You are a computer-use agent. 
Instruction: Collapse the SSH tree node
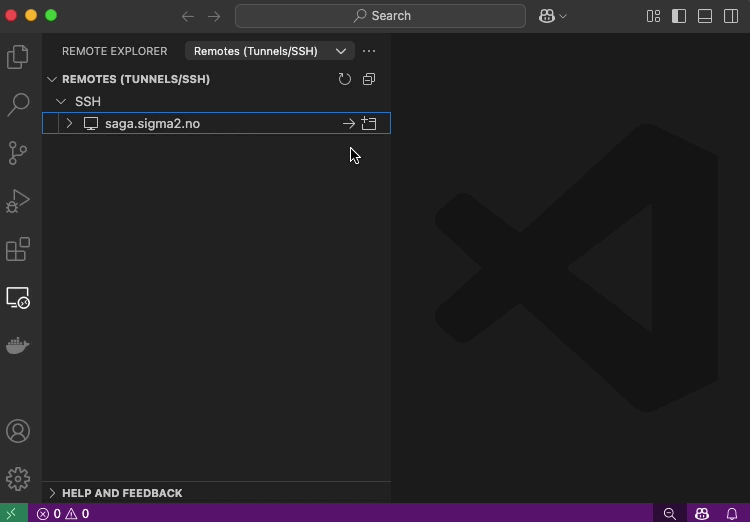click(x=61, y=101)
